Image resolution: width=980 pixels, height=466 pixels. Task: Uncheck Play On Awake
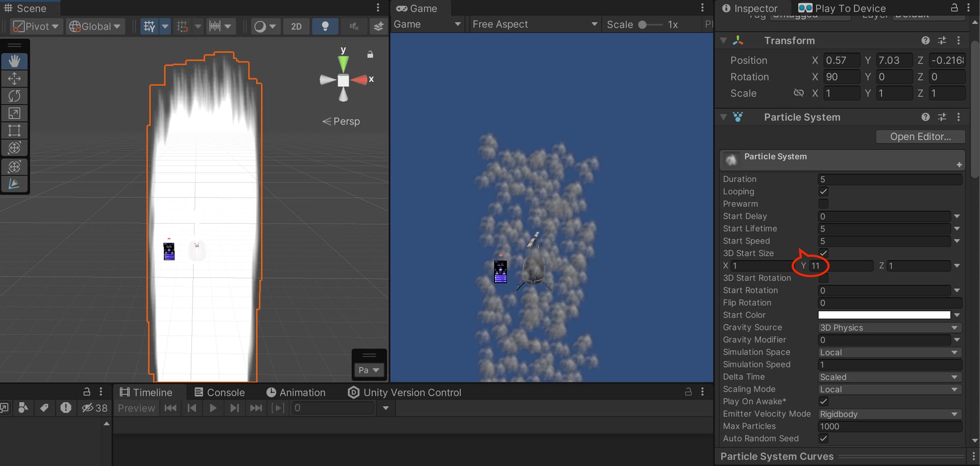click(x=823, y=401)
